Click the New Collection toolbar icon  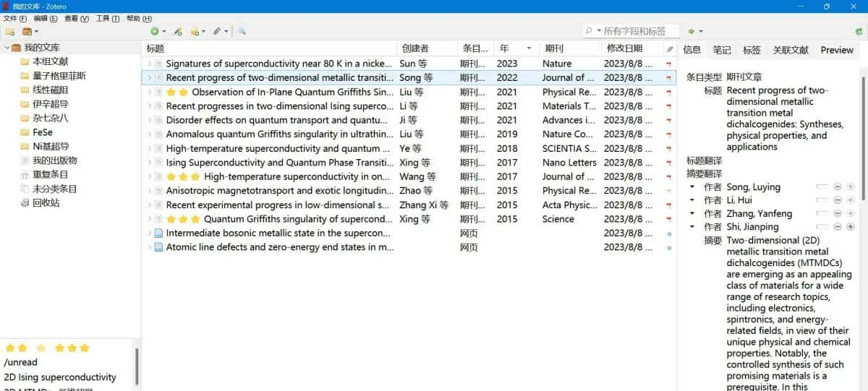(x=10, y=31)
